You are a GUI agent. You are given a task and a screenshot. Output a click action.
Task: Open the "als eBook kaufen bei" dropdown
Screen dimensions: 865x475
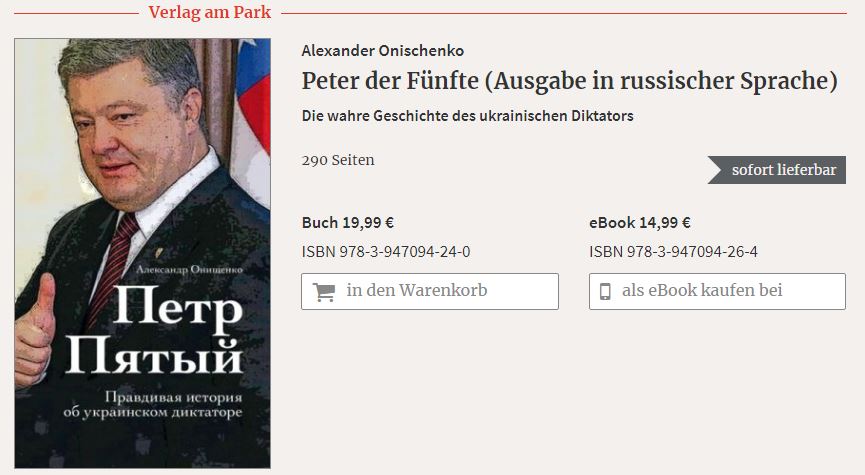tap(716, 291)
